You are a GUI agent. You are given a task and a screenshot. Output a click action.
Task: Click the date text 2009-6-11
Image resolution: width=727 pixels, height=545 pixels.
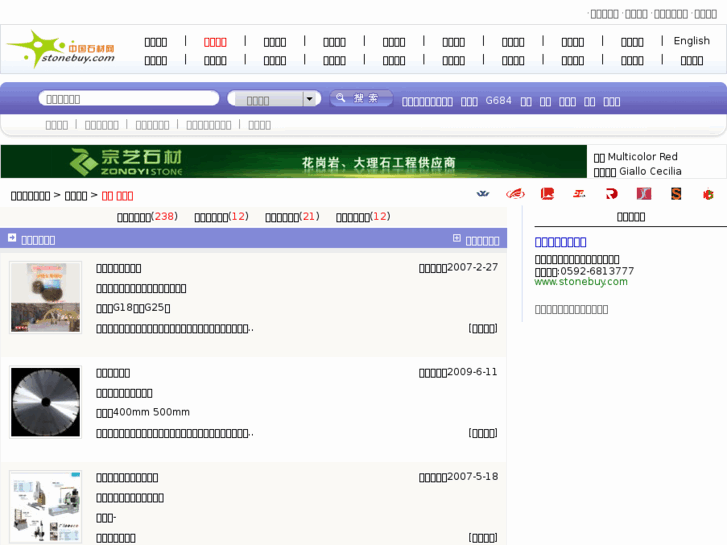(x=472, y=372)
